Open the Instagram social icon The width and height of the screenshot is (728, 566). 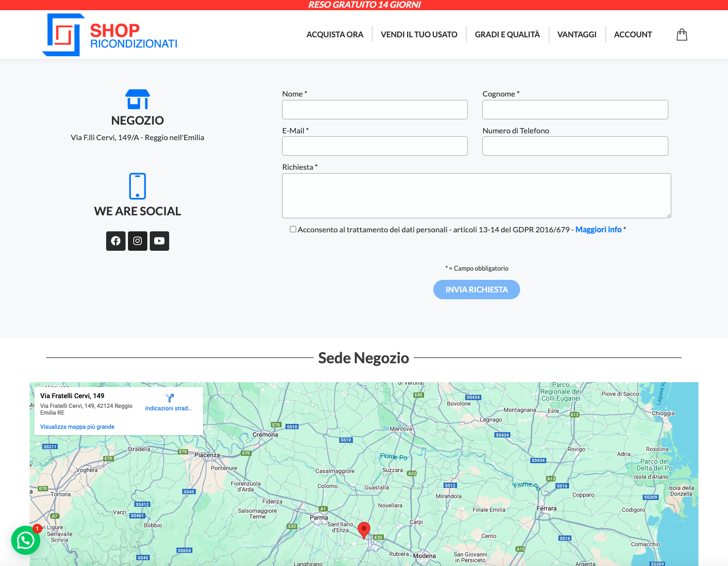click(x=137, y=241)
